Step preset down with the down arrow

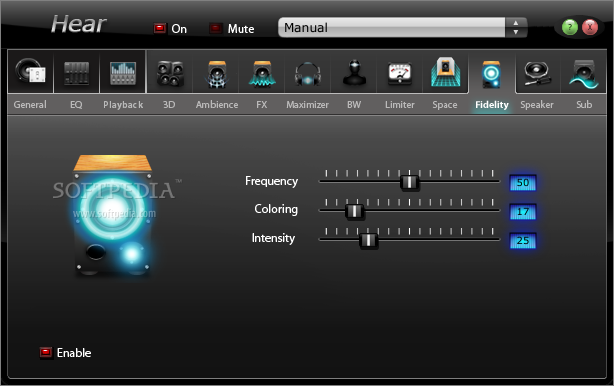click(x=516, y=32)
